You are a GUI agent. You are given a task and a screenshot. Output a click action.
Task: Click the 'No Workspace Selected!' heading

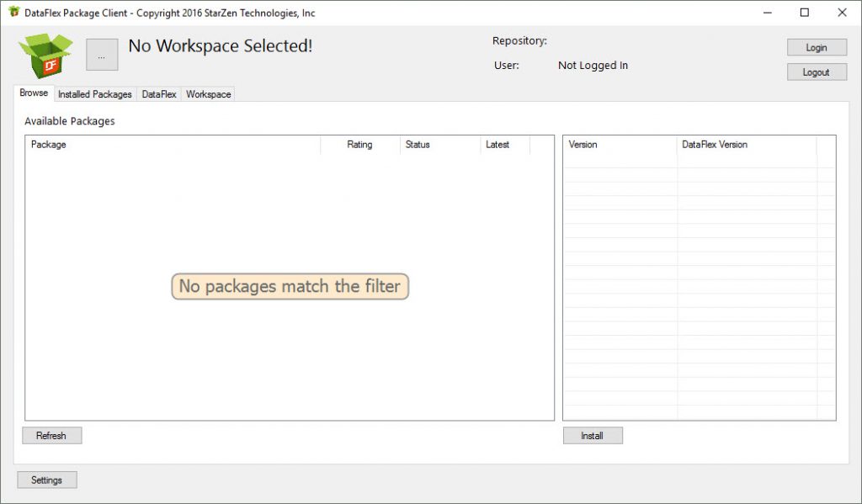point(221,46)
